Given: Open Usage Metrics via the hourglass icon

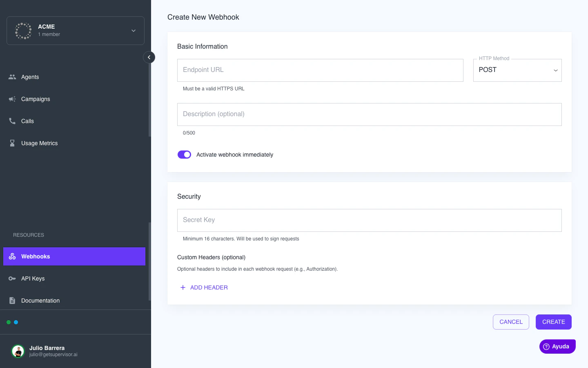Looking at the screenshot, I should click(12, 143).
